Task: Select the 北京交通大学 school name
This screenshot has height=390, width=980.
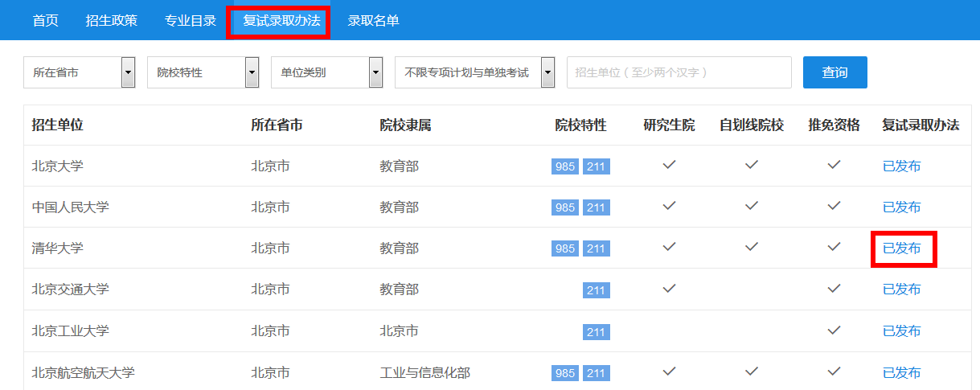Action: pyautogui.click(x=71, y=289)
